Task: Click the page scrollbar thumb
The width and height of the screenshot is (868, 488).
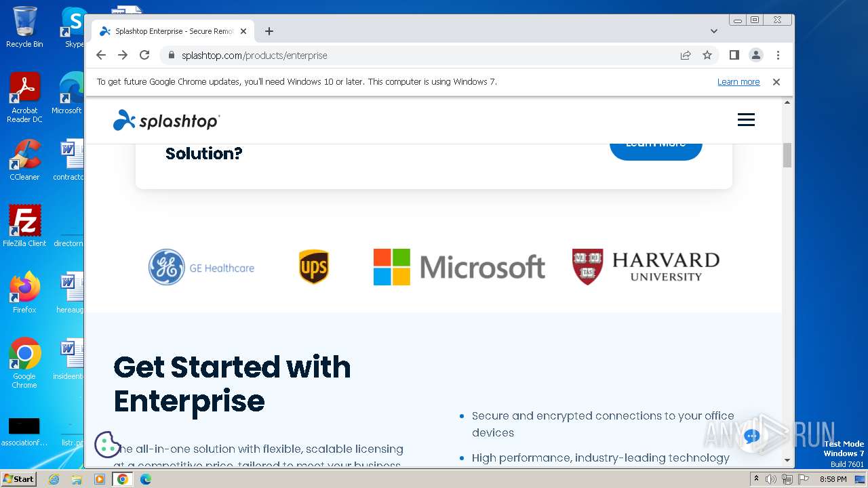Action: pos(787,155)
